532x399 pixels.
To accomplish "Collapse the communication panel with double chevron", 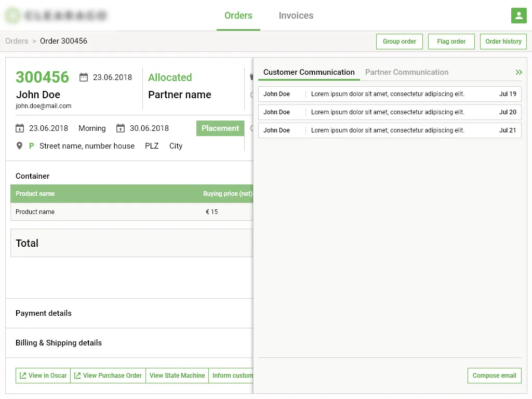I will 518,72.
